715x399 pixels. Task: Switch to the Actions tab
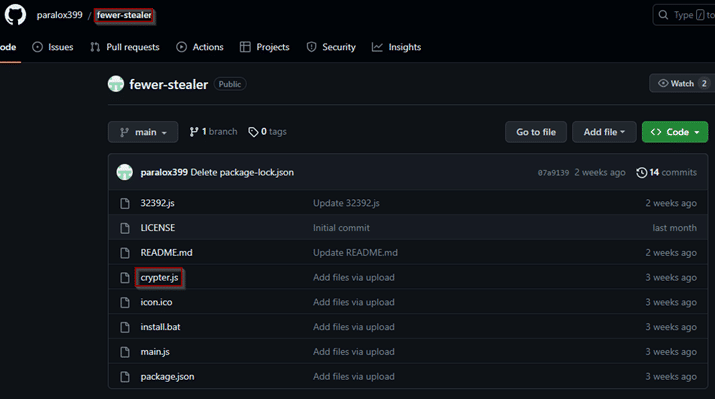point(200,47)
